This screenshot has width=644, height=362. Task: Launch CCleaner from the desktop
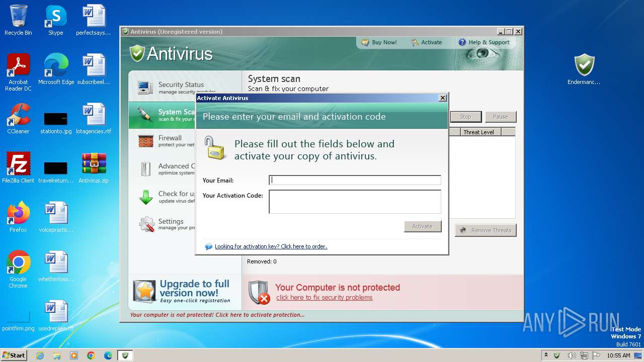click(18, 119)
